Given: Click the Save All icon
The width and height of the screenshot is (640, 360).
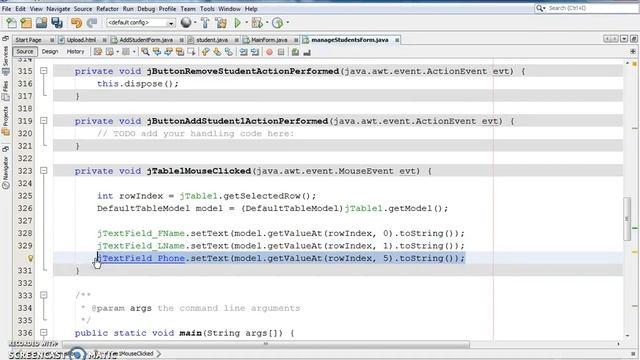Looking at the screenshot, I should tap(57, 23).
